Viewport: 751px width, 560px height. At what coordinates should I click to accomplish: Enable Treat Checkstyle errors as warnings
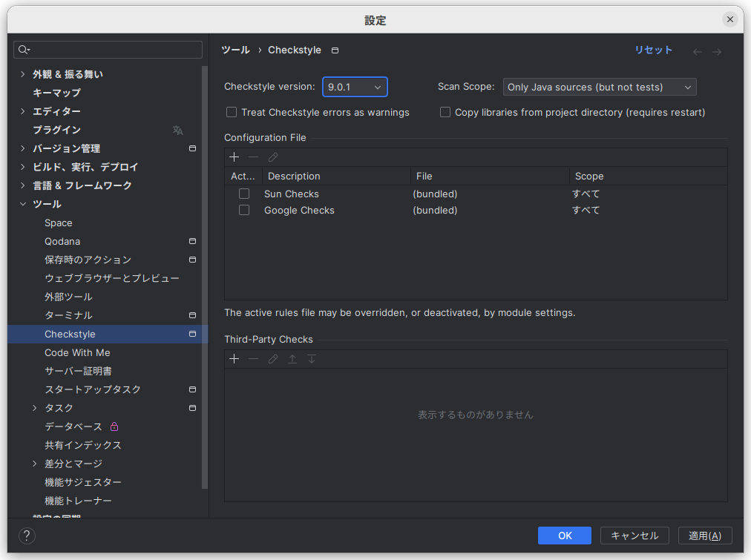click(x=232, y=112)
